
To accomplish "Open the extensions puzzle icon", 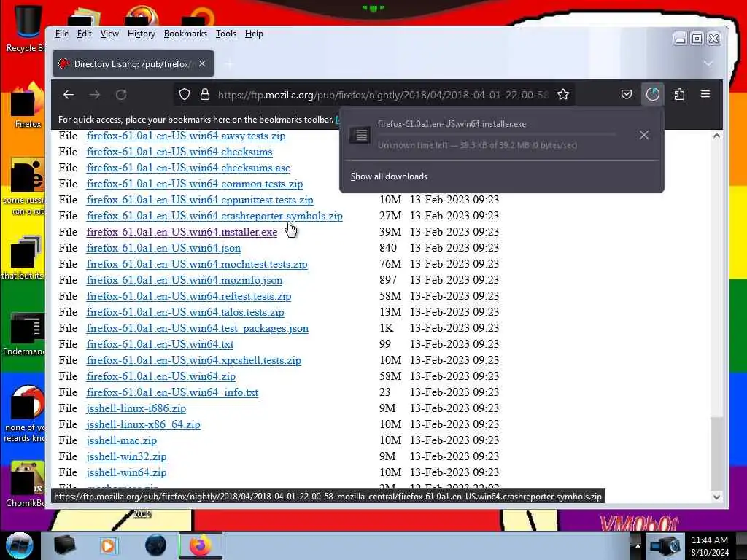I will coord(679,94).
